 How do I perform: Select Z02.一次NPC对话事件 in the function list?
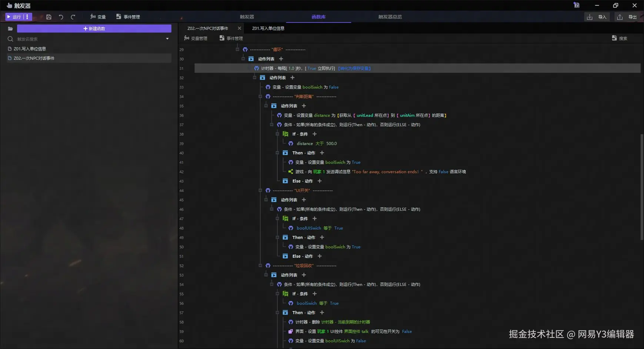(x=89, y=58)
